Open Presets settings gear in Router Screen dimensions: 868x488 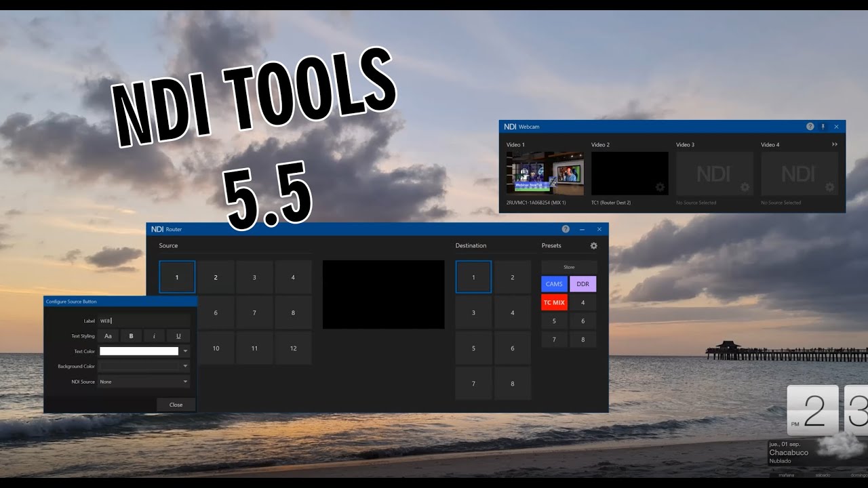pyautogui.click(x=594, y=246)
